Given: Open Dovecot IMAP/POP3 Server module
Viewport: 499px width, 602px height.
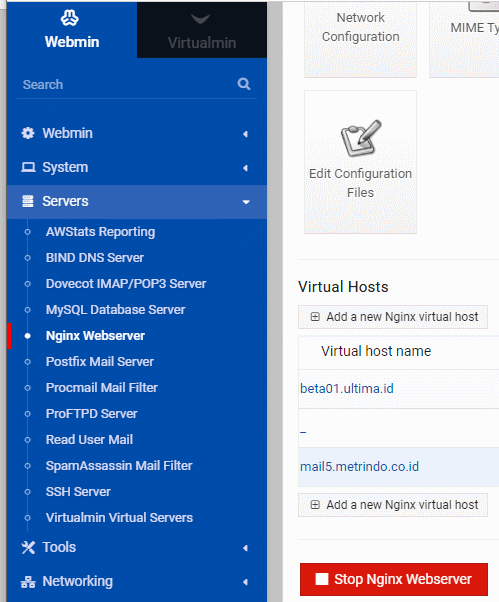Looking at the screenshot, I should [x=126, y=284].
